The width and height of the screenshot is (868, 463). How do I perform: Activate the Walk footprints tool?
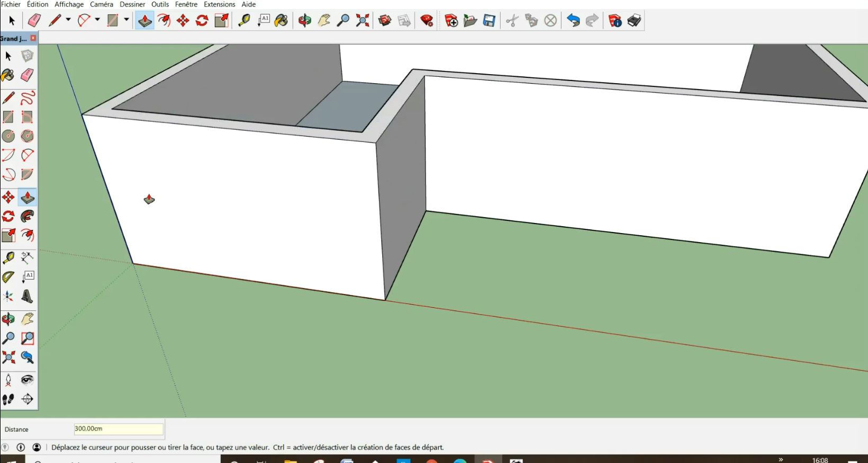click(8, 399)
